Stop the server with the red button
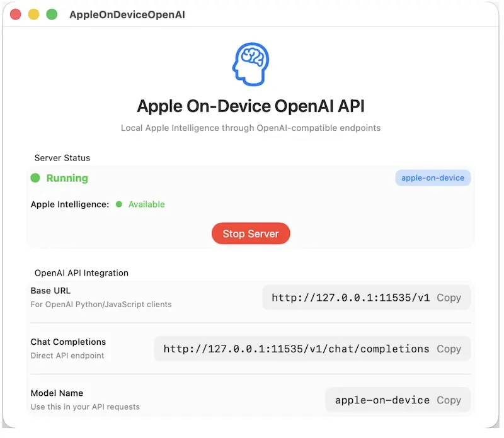 (251, 233)
